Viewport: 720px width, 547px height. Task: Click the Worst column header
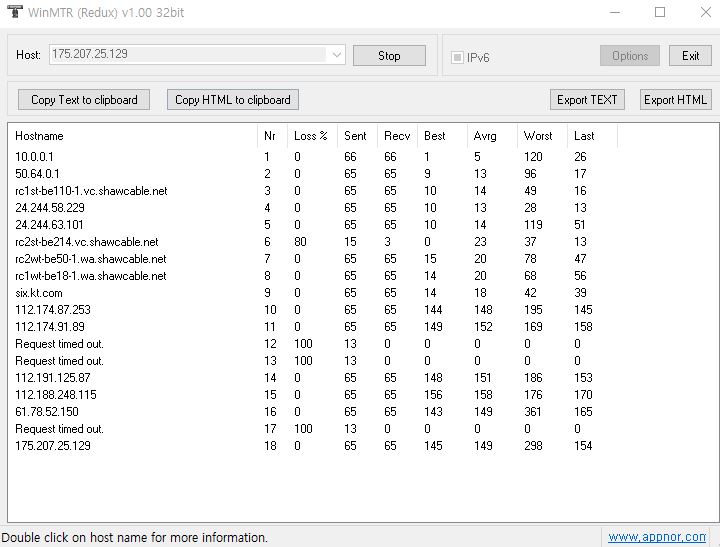[538, 136]
